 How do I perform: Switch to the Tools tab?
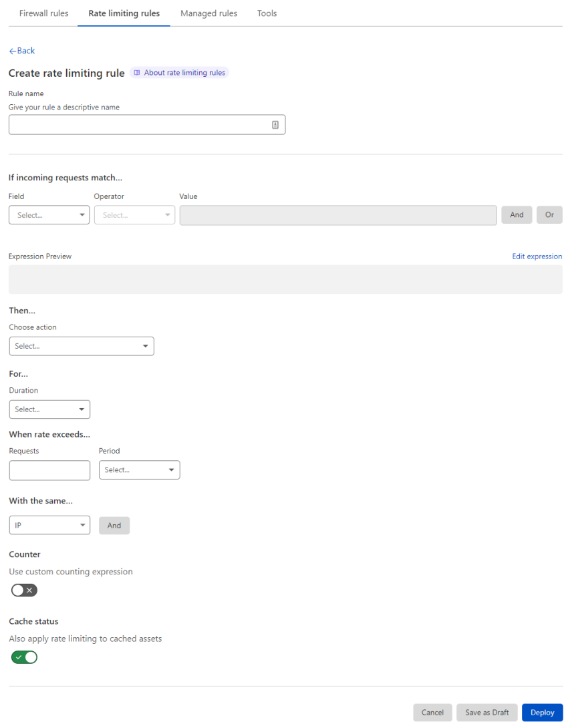[267, 13]
